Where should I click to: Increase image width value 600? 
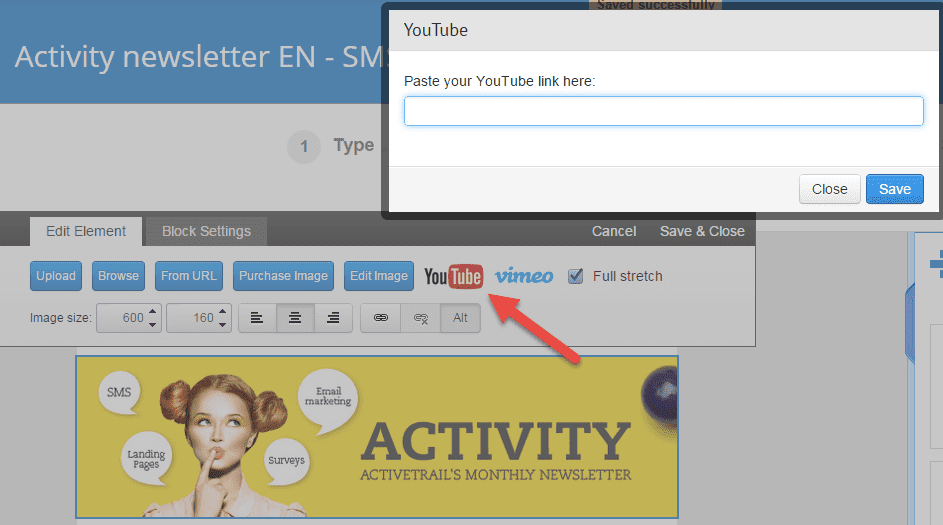(153, 312)
